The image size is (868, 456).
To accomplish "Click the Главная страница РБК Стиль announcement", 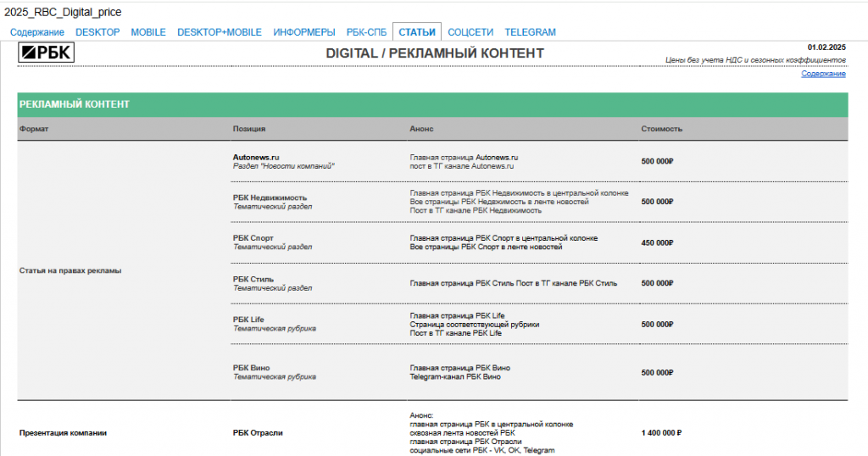I will (513, 283).
